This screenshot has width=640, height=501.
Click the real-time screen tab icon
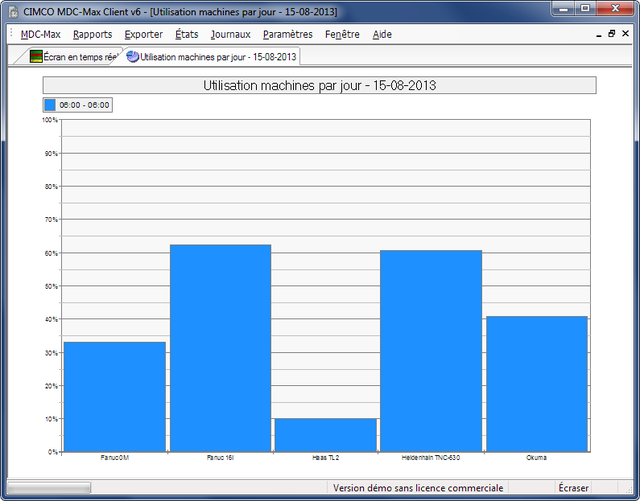(36, 57)
